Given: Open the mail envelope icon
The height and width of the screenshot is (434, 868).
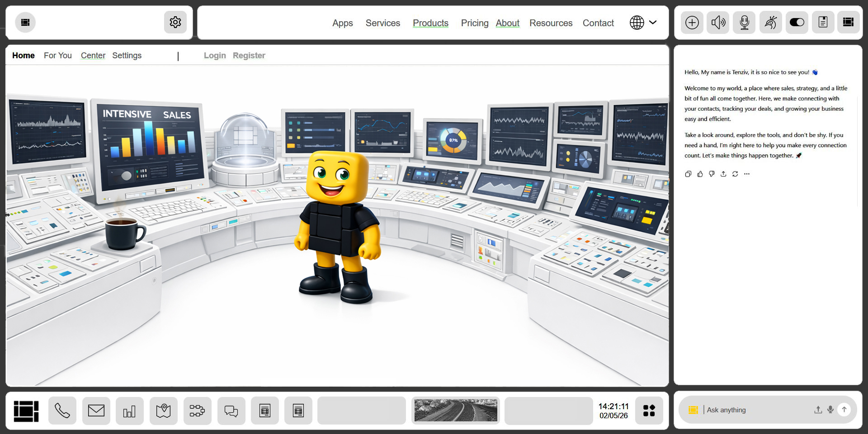Looking at the screenshot, I should (96, 411).
